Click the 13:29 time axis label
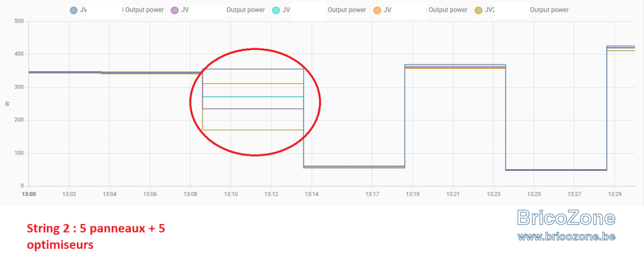This screenshot has width=644, height=260. pyautogui.click(x=614, y=194)
